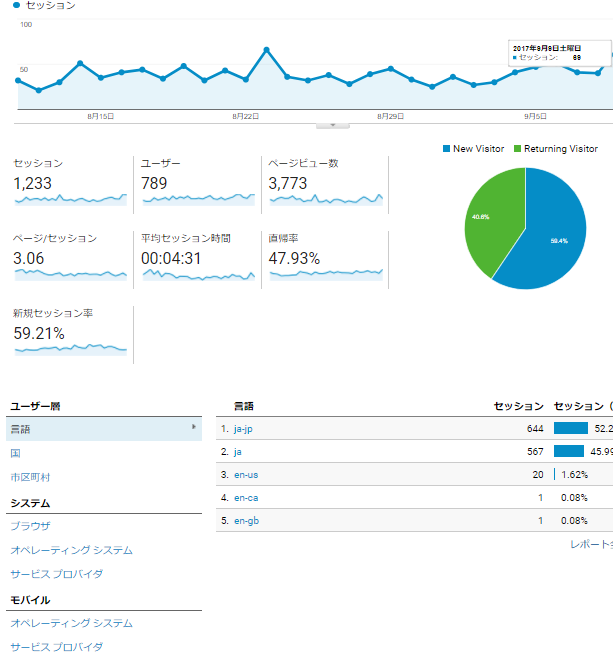Click the highest peak point on sessions chart

coord(267,50)
